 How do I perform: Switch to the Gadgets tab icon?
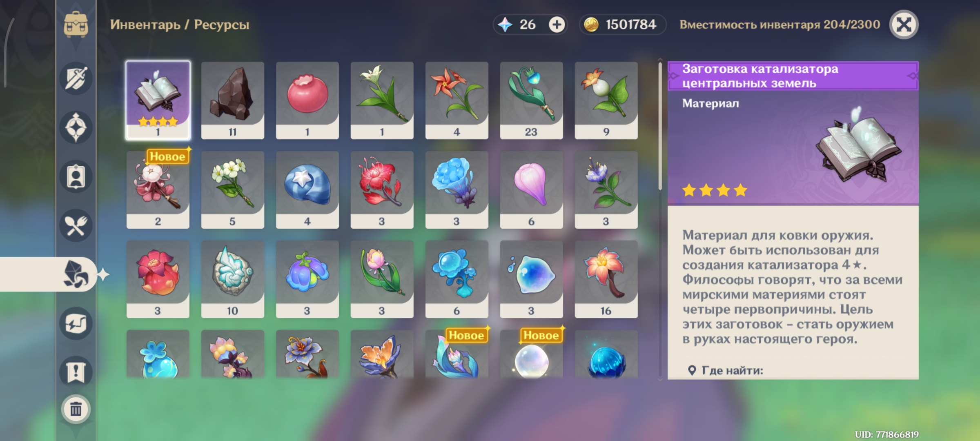[x=76, y=323]
